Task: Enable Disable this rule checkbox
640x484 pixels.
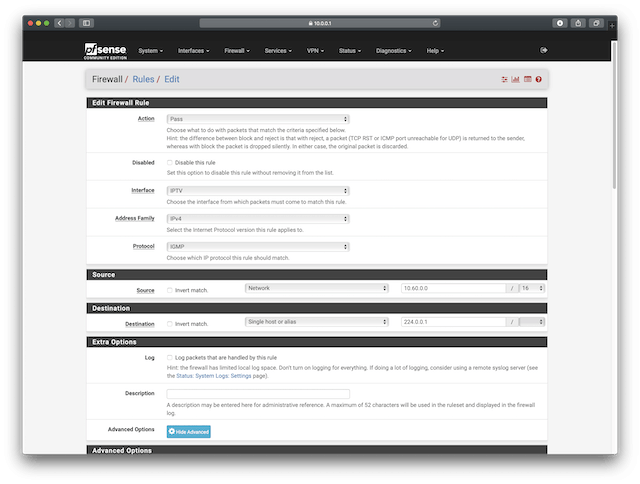Action: pyautogui.click(x=169, y=162)
